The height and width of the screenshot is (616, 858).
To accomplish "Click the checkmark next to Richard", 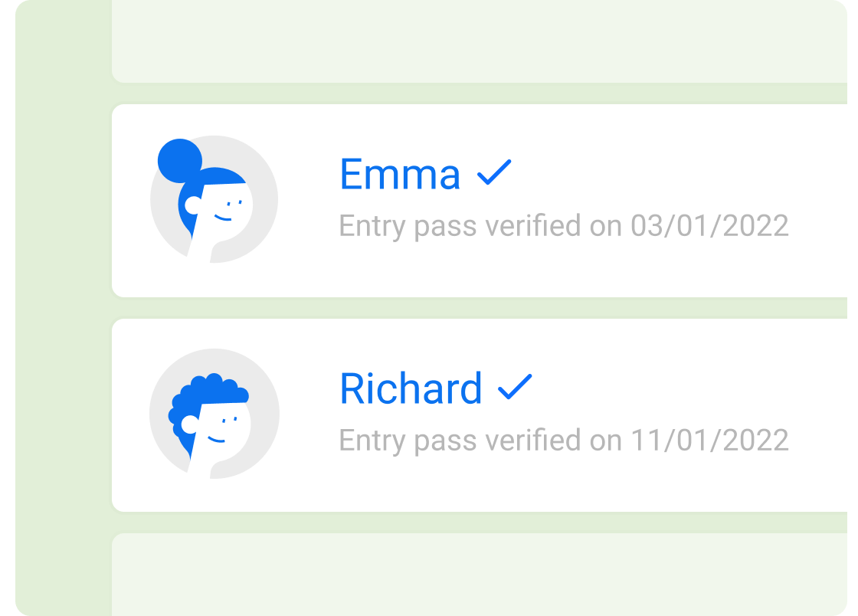I will coord(515,388).
